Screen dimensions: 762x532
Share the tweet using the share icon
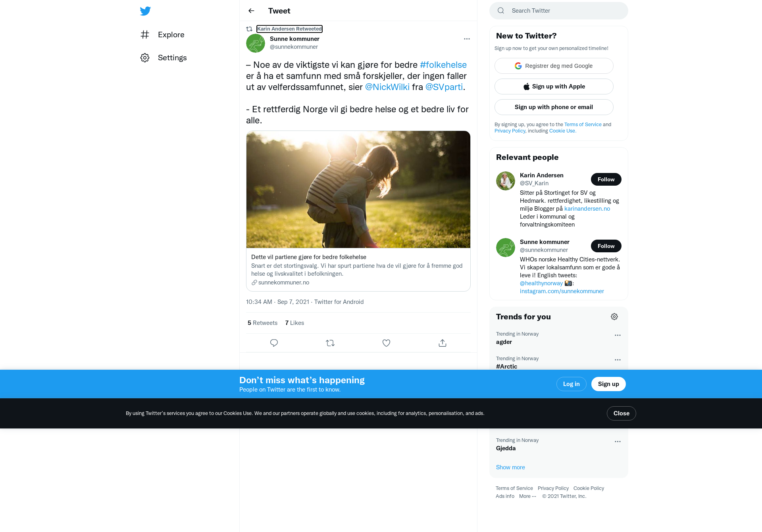[x=443, y=343]
